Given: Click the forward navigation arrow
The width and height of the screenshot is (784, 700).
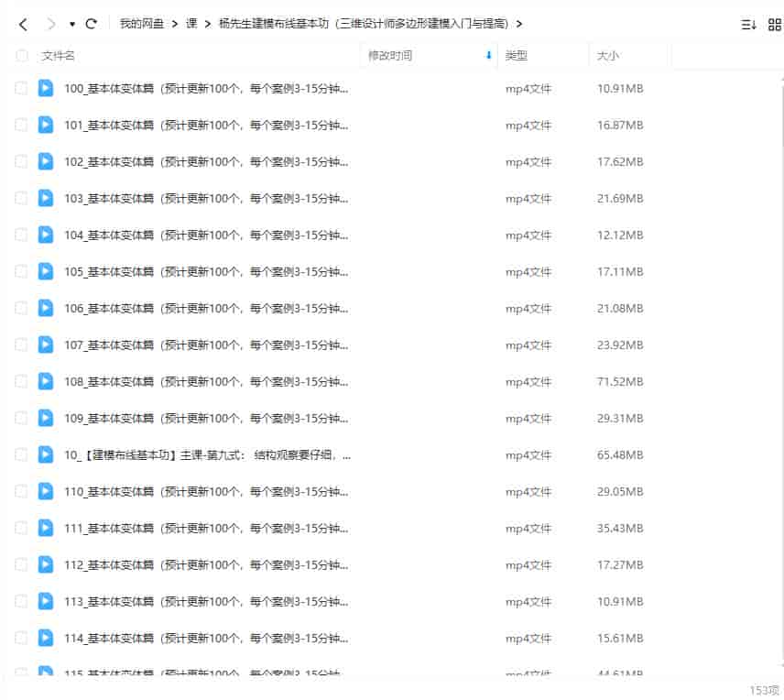Looking at the screenshot, I should [x=49, y=24].
